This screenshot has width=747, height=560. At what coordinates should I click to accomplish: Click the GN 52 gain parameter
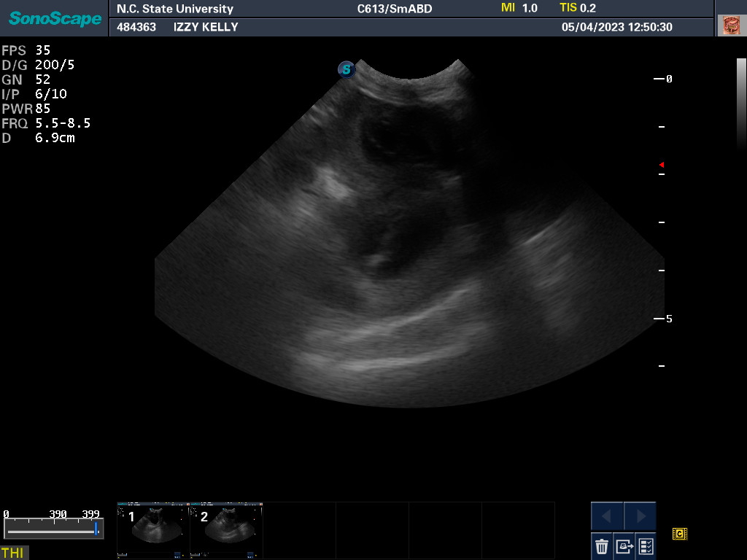[26, 79]
